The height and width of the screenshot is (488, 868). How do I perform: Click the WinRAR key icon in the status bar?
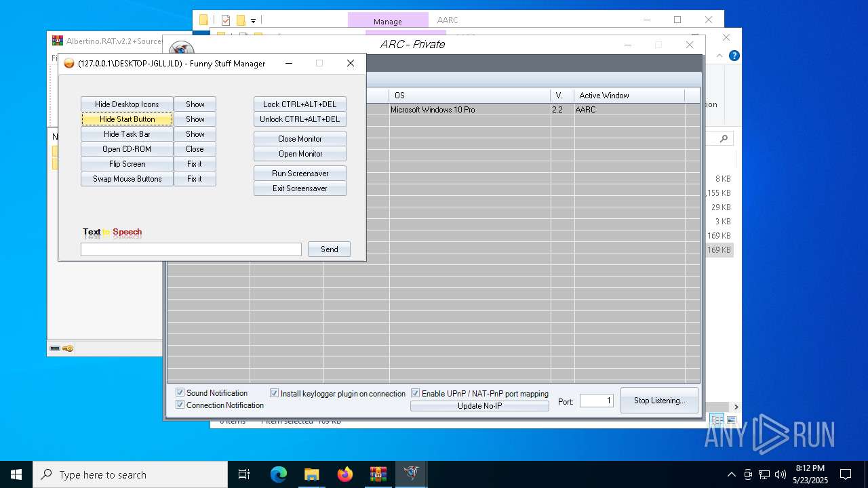click(x=68, y=348)
